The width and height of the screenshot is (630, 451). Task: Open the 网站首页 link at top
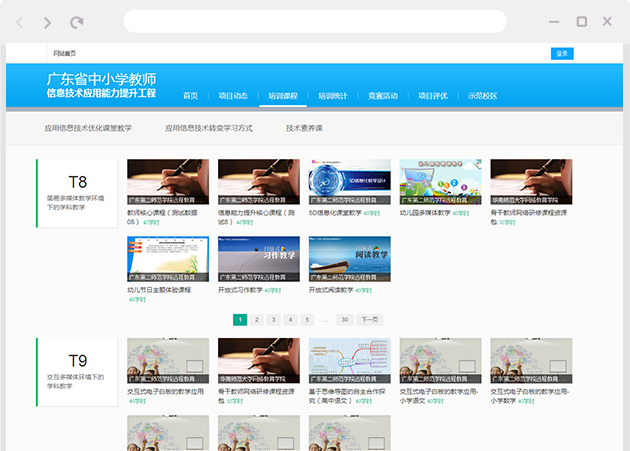pyautogui.click(x=64, y=53)
